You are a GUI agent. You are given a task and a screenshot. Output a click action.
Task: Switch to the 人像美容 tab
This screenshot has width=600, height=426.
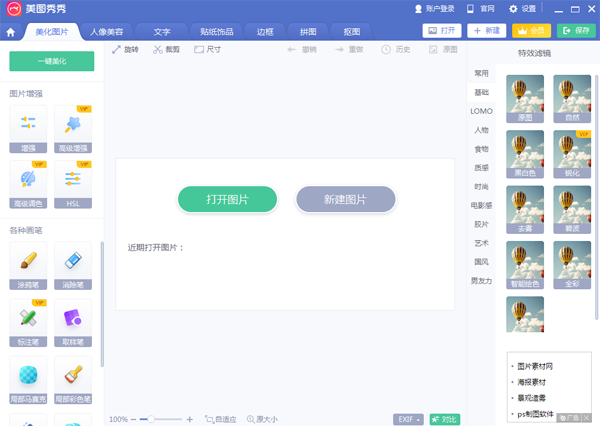[x=107, y=32]
